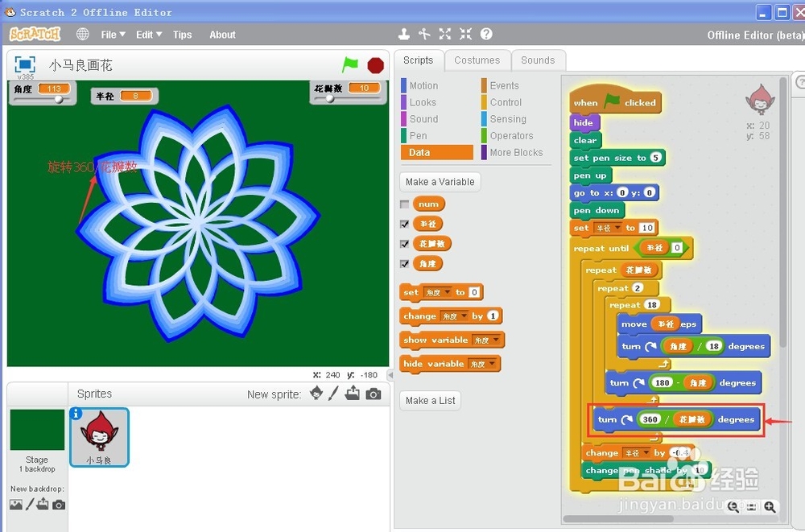Click the grow sprite tool

tap(445, 34)
